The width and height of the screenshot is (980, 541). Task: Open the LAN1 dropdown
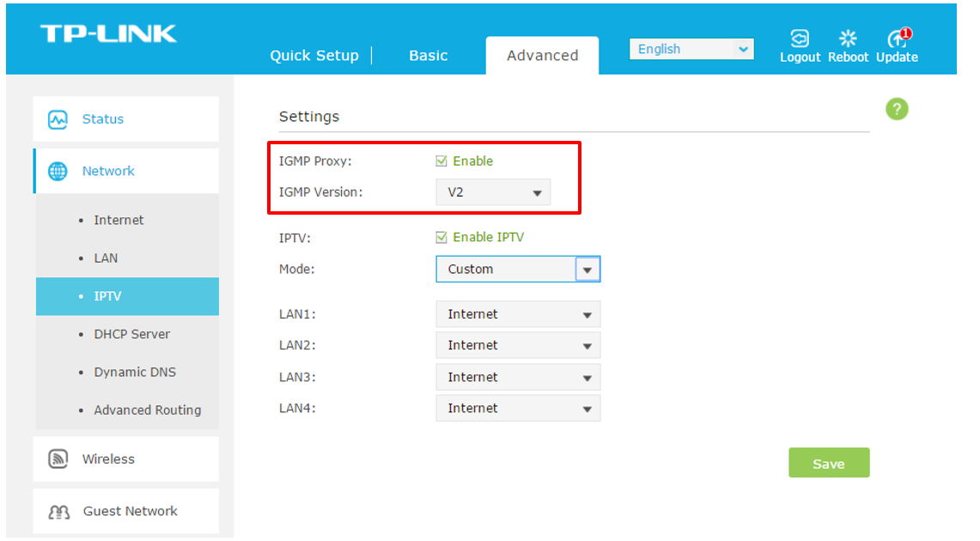[x=517, y=313]
